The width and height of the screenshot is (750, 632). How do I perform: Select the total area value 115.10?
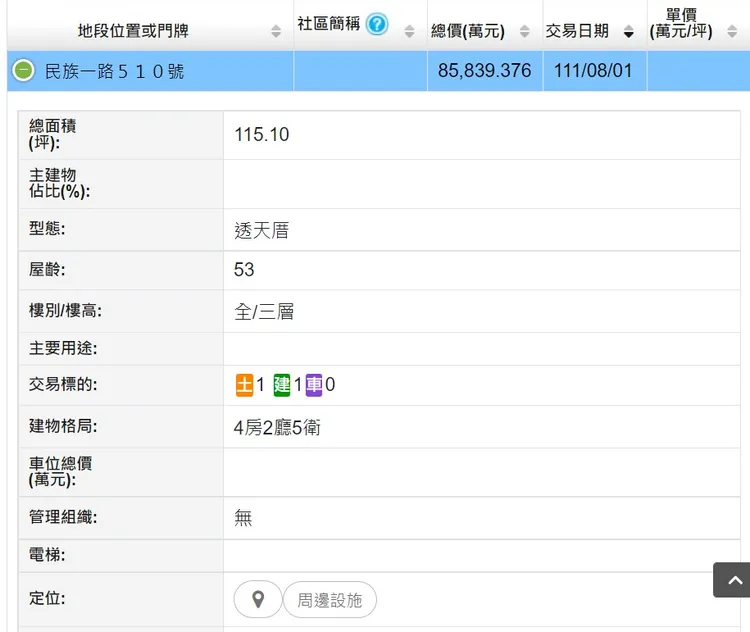point(262,134)
